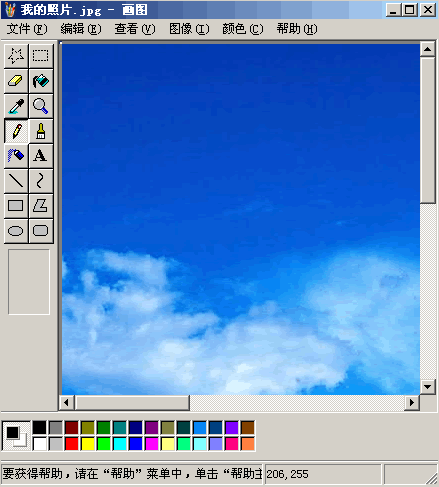Select the Magnifier tool

pos(41,106)
